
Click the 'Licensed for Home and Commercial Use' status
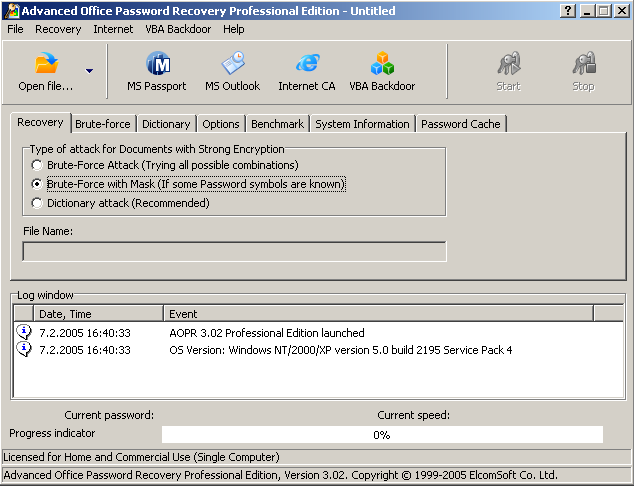[141, 457]
